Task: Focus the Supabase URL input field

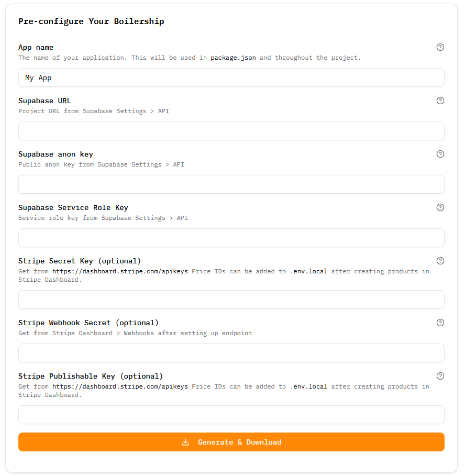Action: pos(231,131)
